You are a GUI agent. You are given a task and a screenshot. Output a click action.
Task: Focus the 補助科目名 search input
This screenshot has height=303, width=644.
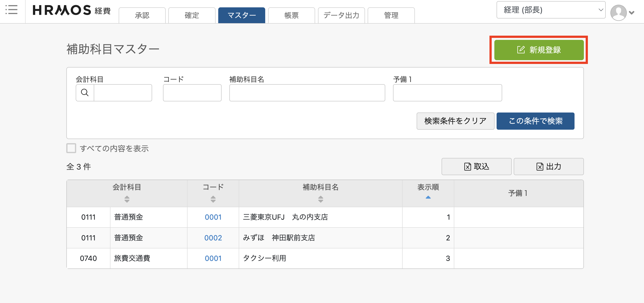307,93
